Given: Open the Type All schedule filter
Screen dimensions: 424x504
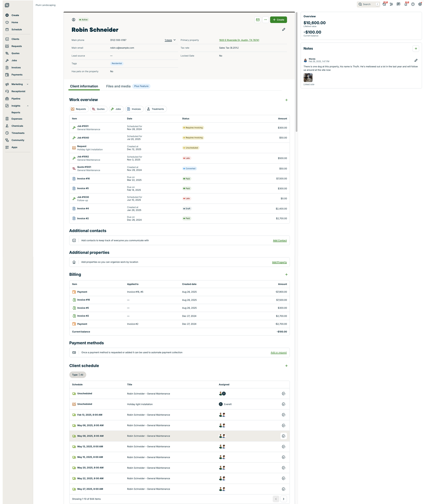Looking at the screenshot, I should pos(78,375).
